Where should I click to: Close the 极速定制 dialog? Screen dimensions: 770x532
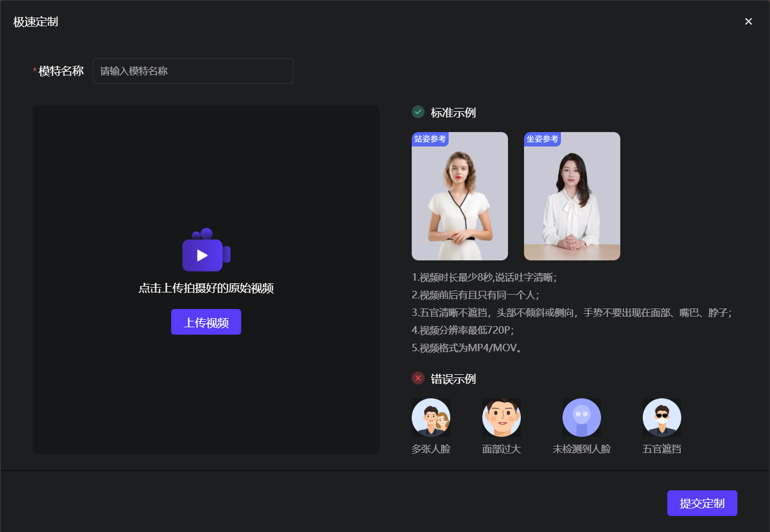point(749,21)
